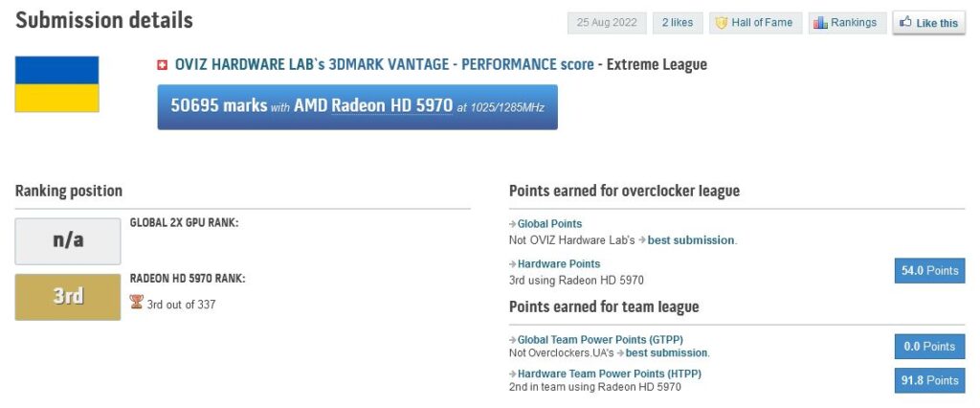Click the Ukraine flag image
The width and height of the screenshot is (980, 408).
(x=56, y=84)
